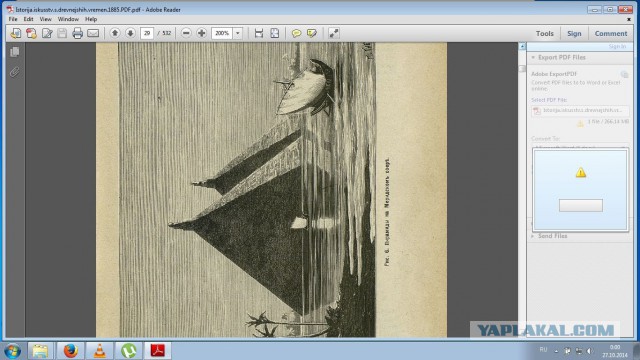Click the Open file toolbar icon
The width and height of the screenshot is (640, 360).
pyautogui.click(x=16, y=33)
